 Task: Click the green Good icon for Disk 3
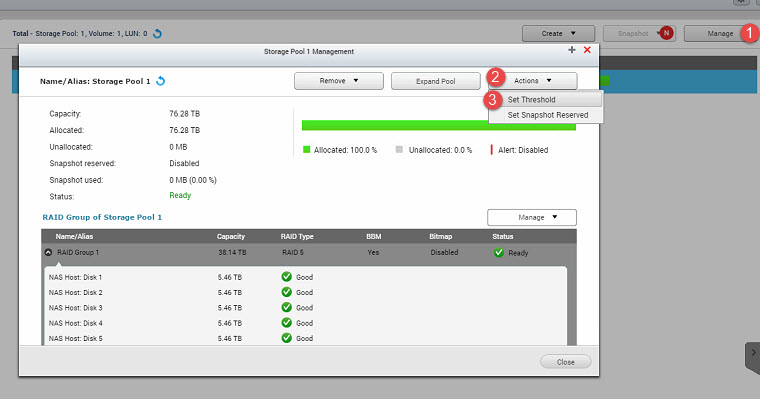[286, 307]
